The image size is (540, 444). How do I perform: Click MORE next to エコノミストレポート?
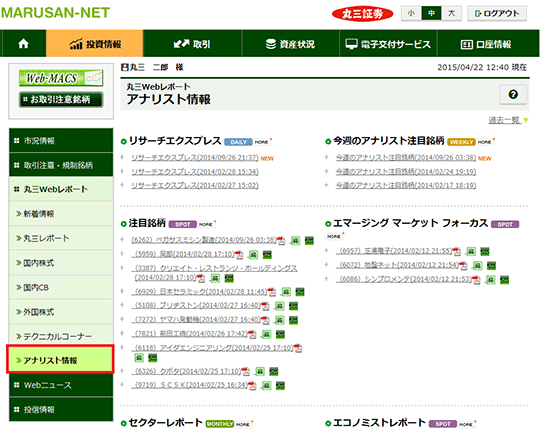(466, 424)
